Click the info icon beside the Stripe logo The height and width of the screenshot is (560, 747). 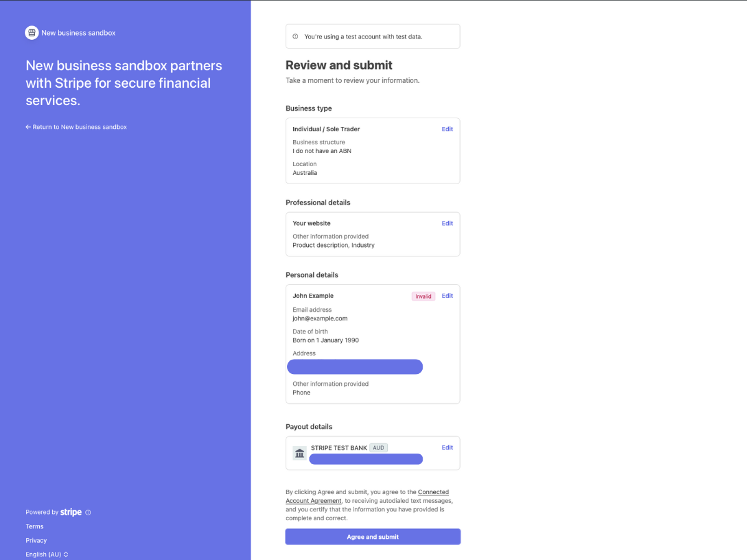pyautogui.click(x=88, y=512)
